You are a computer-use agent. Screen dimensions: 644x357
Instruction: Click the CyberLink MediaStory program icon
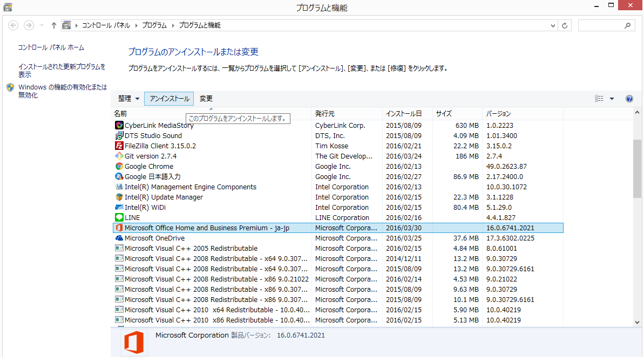(119, 125)
